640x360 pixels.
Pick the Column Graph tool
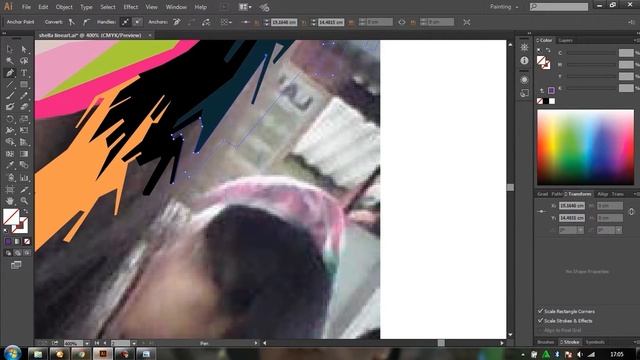pyautogui.click(x=24, y=178)
